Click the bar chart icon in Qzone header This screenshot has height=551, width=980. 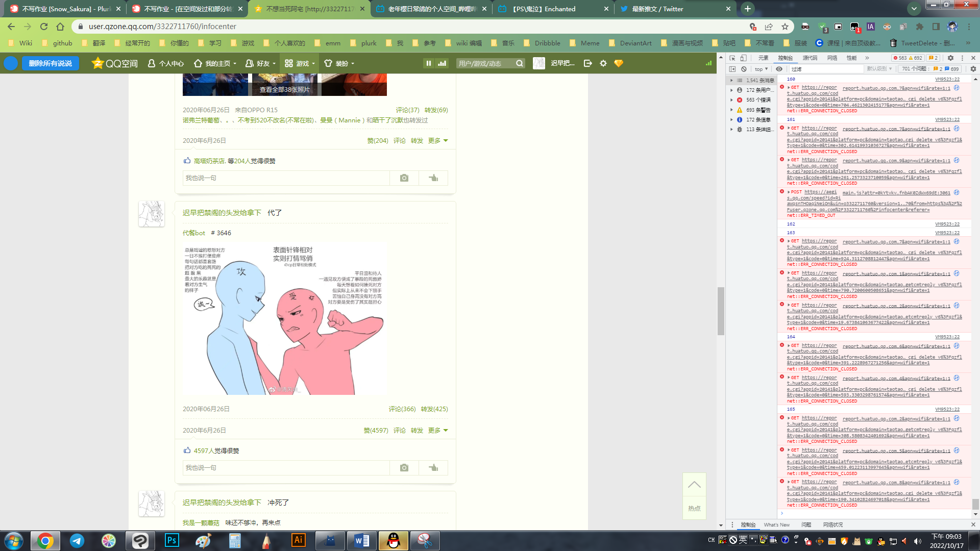(x=442, y=63)
